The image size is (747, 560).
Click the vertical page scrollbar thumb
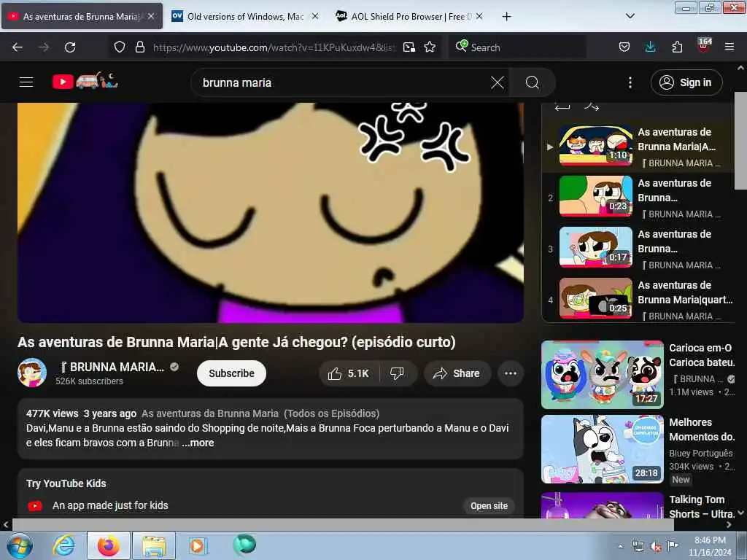coord(740,141)
